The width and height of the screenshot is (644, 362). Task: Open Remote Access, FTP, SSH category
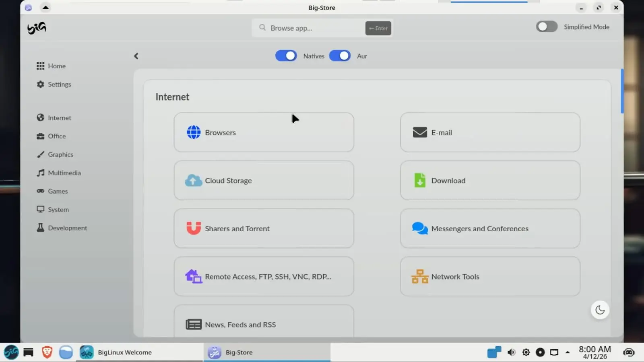pos(264,276)
